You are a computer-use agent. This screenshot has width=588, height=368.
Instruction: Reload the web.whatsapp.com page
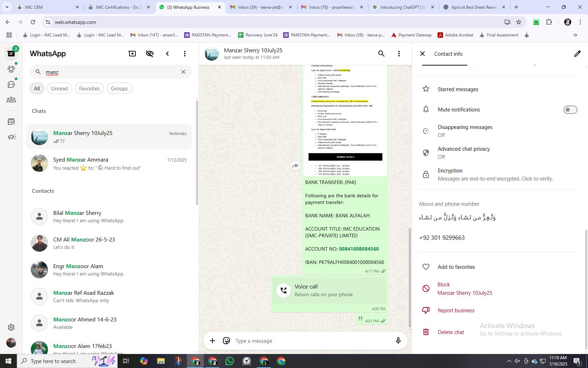pos(33,22)
